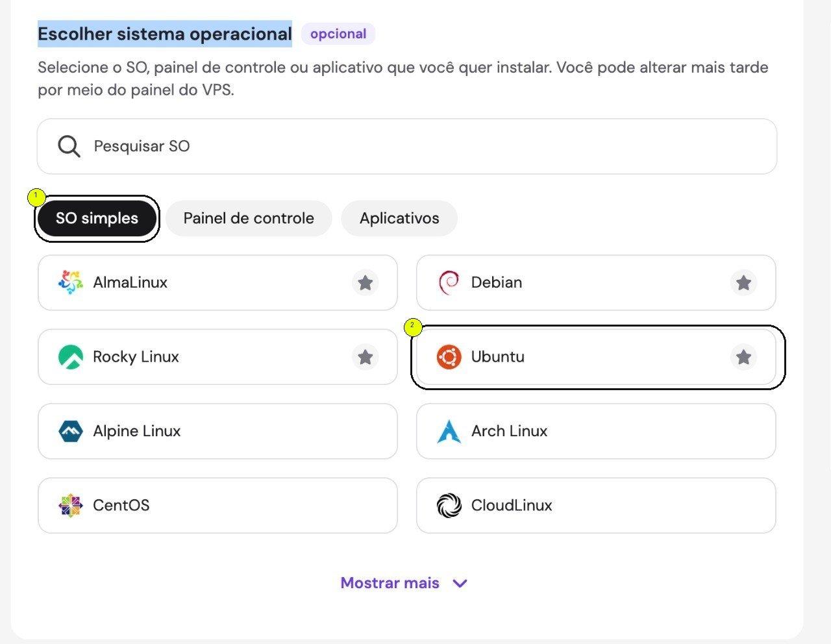Click the AlmaLinux logo icon
This screenshot has height=644, width=831.
coord(71,282)
